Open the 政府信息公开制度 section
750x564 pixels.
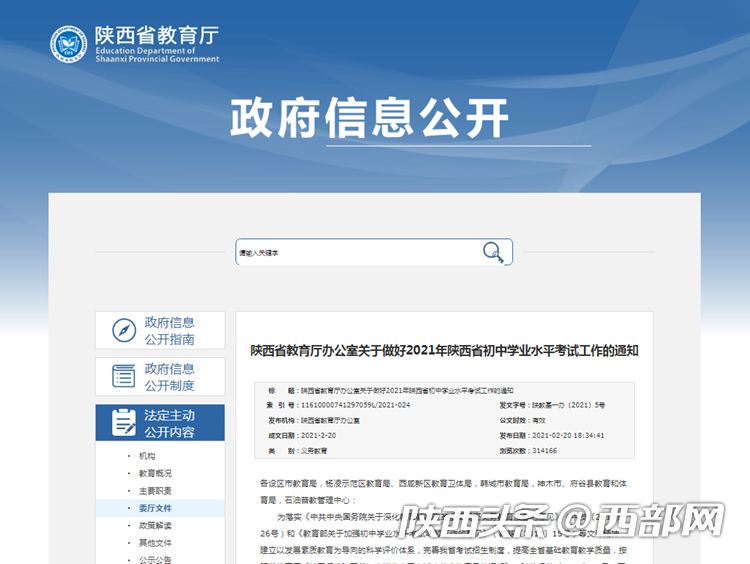169,376
